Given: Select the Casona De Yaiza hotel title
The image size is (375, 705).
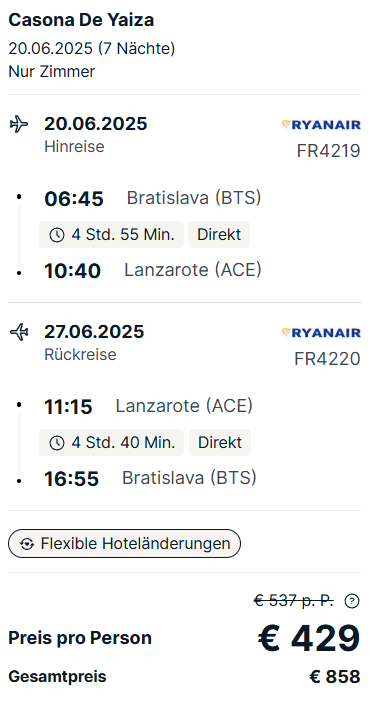Looking at the screenshot, I should 81,20.
